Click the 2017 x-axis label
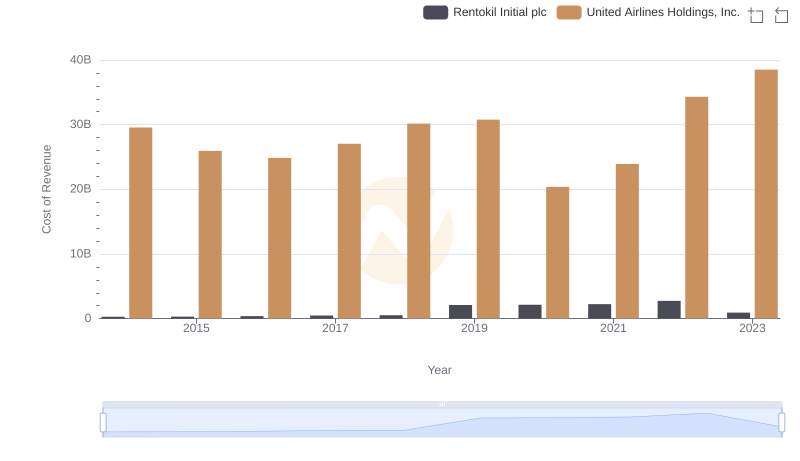 coord(335,328)
